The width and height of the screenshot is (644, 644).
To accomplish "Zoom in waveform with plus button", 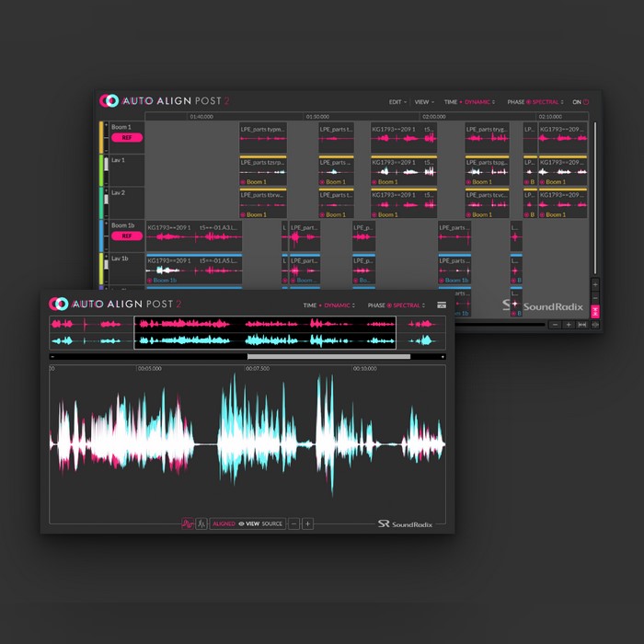I will point(307,523).
